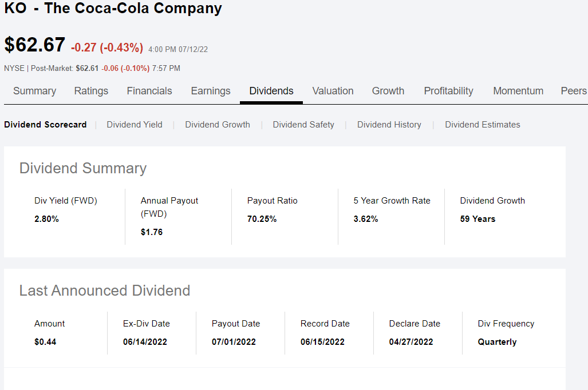Click the 70.25% payout ratio value
The image size is (588, 390).
pos(262,219)
